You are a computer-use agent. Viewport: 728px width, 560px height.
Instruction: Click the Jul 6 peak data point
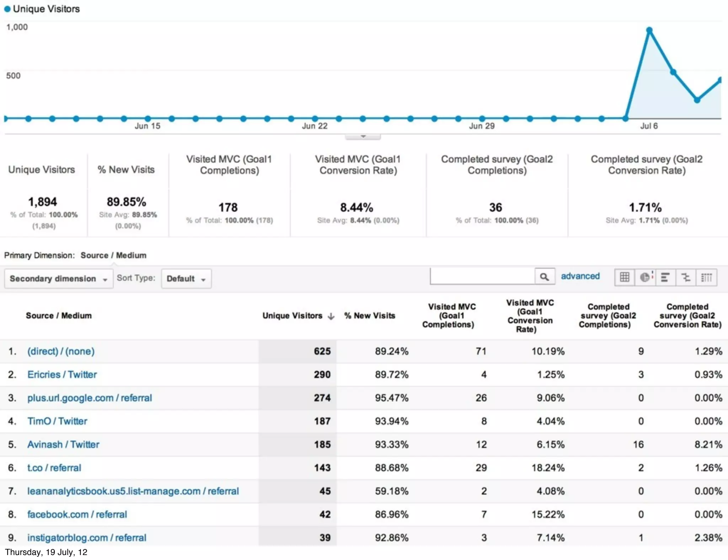tap(649, 31)
